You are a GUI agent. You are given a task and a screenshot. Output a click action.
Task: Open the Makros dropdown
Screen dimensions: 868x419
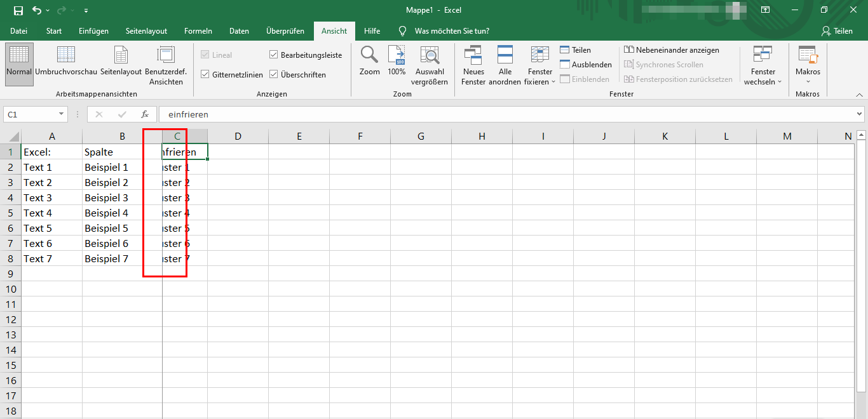point(808,65)
